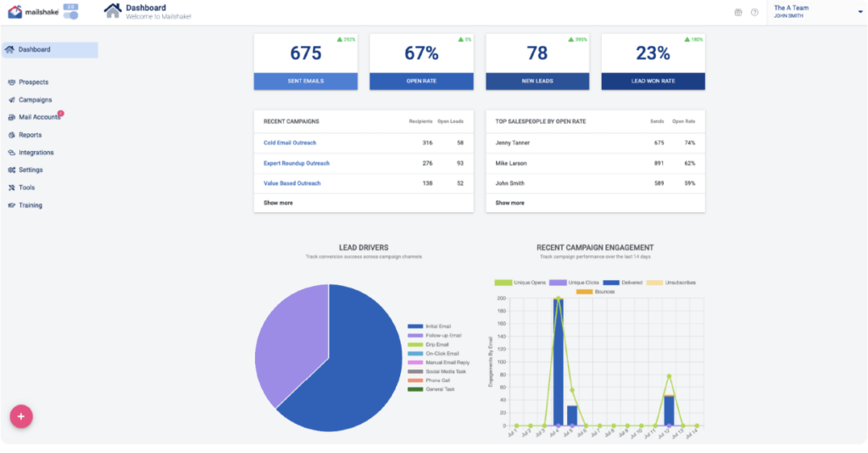
Task: Open the Value Based Outreach campaign
Action: click(x=292, y=183)
